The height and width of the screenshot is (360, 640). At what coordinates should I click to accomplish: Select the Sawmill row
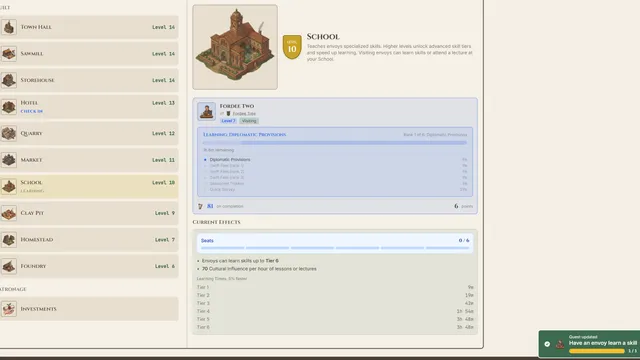pos(89,54)
